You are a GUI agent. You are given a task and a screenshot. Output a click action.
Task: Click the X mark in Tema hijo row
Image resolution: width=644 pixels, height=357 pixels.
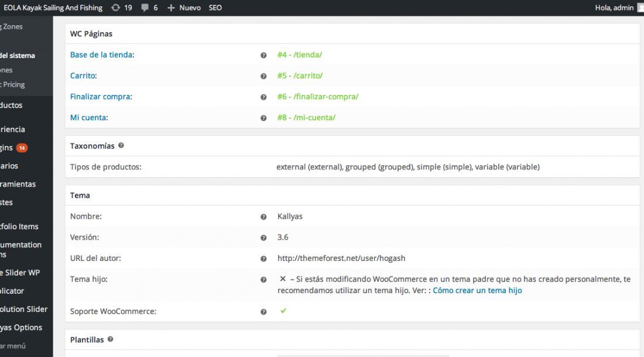pyautogui.click(x=283, y=279)
